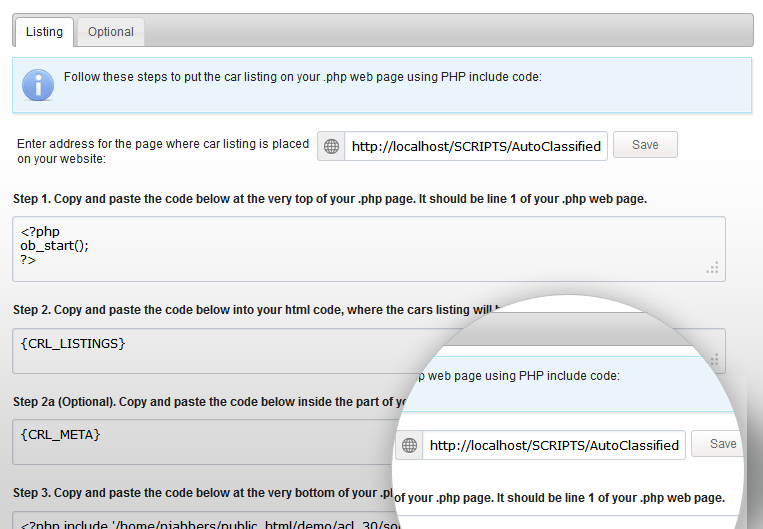Click the Step 1 code box resize handle
This screenshot has height=529, width=763.
(713, 268)
